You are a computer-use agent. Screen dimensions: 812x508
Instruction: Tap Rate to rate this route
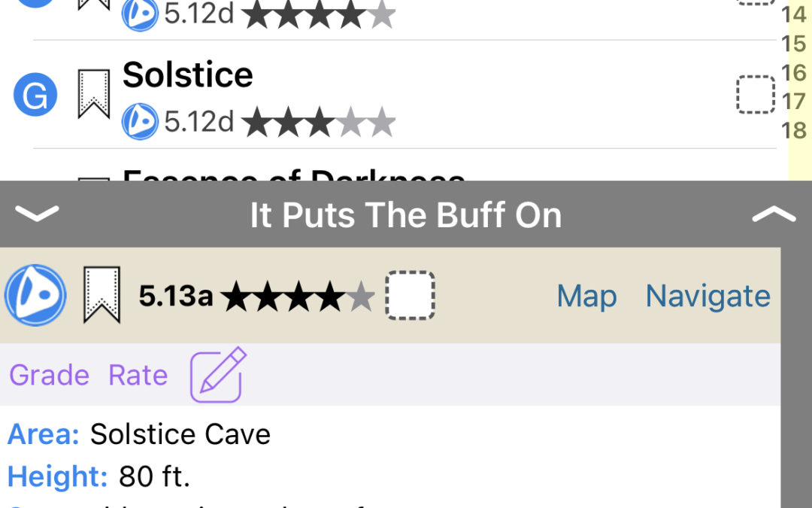(x=138, y=375)
